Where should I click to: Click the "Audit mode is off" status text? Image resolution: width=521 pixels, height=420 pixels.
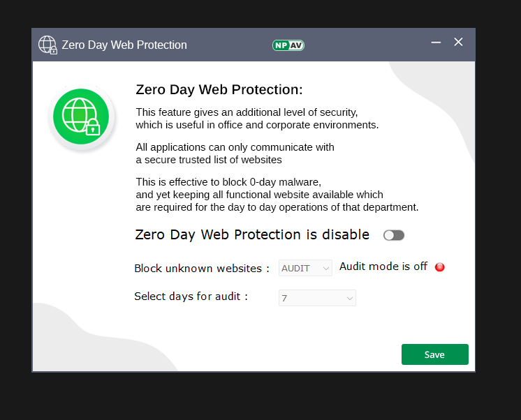click(x=383, y=267)
